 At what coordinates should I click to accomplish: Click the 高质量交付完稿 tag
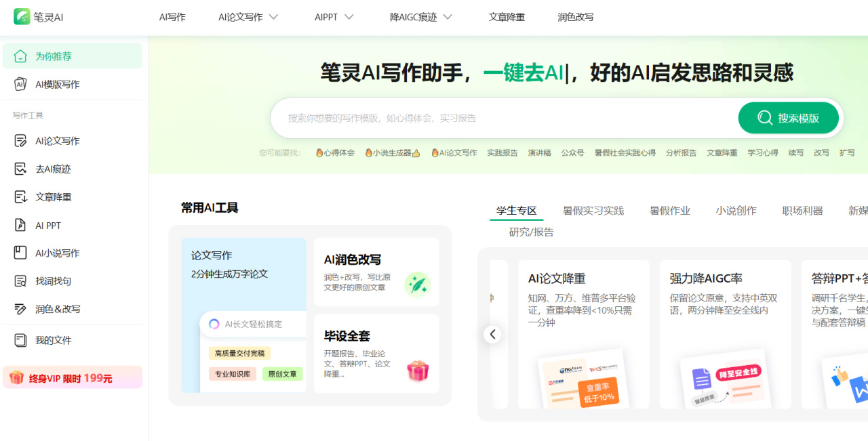click(239, 353)
